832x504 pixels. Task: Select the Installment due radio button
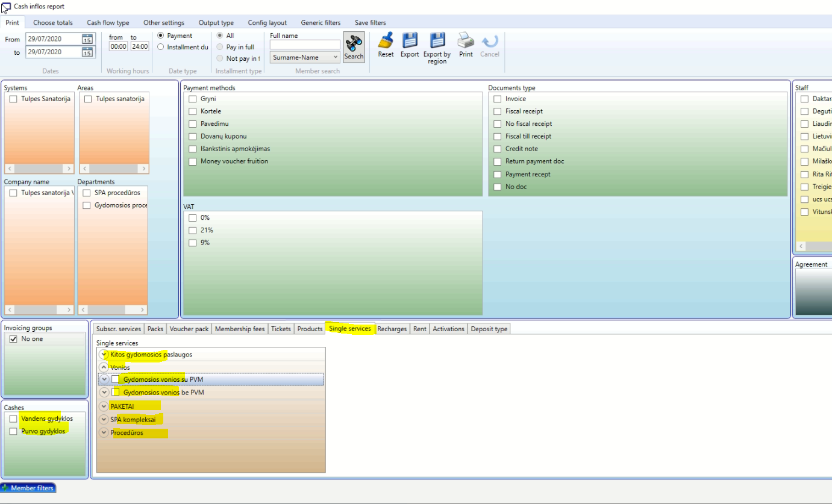[160, 47]
